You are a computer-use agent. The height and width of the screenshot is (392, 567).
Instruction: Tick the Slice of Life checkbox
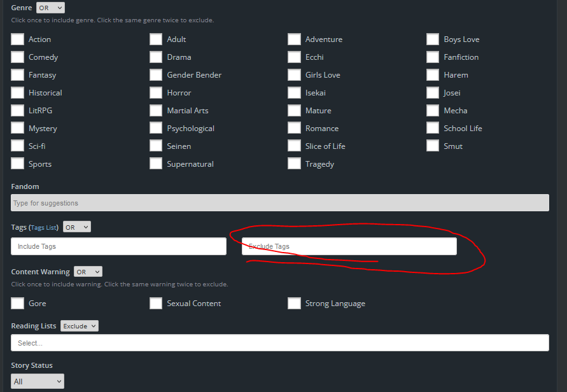click(294, 146)
